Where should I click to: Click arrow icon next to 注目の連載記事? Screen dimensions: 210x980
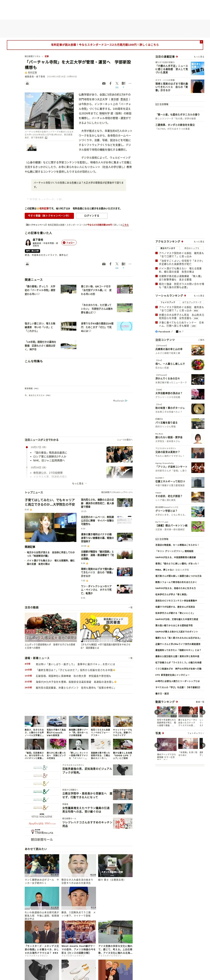click(x=176, y=57)
